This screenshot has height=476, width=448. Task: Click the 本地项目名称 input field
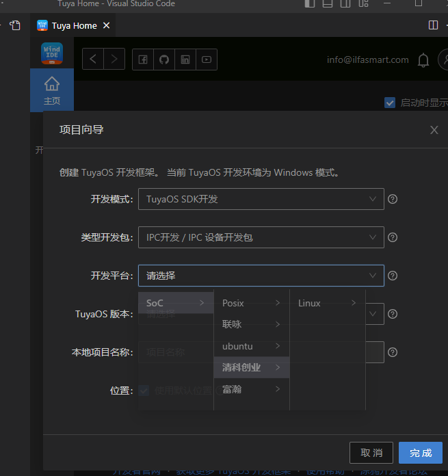pyautogui.click(x=261, y=352)
